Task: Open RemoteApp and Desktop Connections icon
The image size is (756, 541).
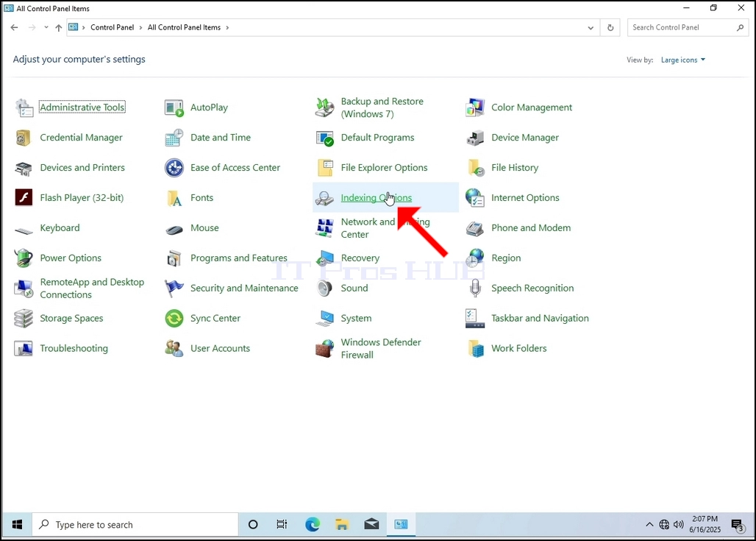Action: [24, 289]
